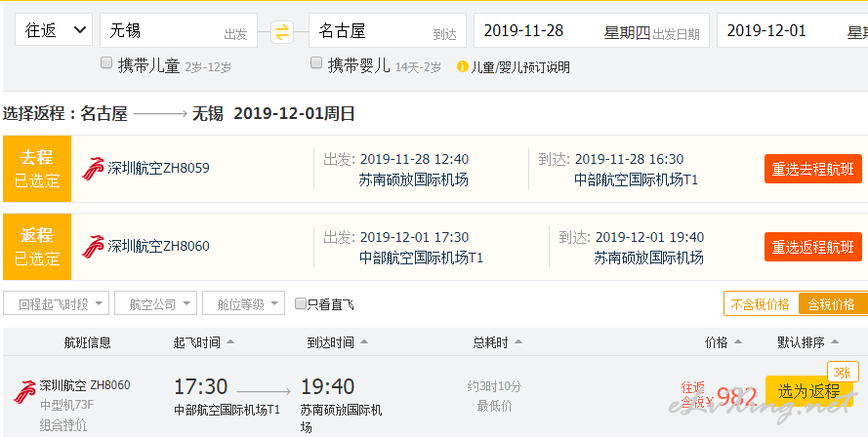The image size is (868, 437).
Task: Click Shenzhen Airlines logo in 返程 ZH8060 row
Action: click(x=93, y=247)
